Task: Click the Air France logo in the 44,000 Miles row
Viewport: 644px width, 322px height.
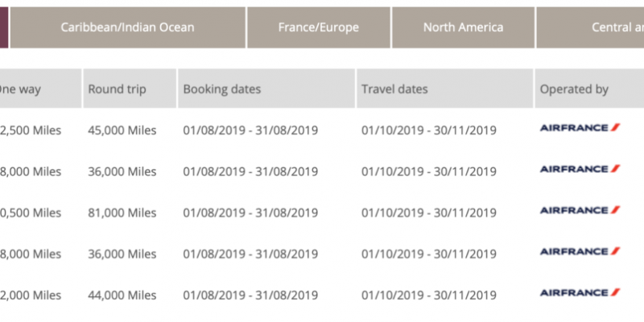Action: point(580,293)
